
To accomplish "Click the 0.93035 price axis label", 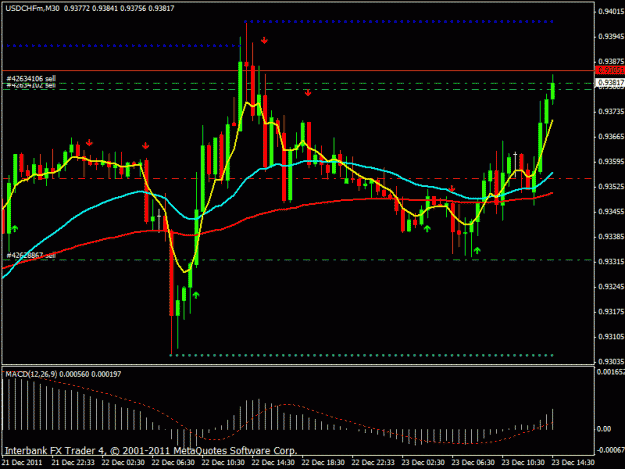I will point(611,361).
